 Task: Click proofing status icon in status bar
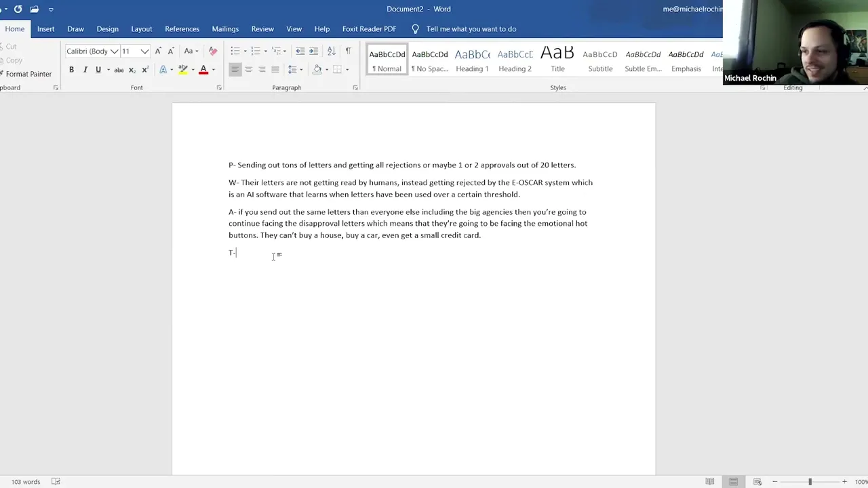pos(56,482)
